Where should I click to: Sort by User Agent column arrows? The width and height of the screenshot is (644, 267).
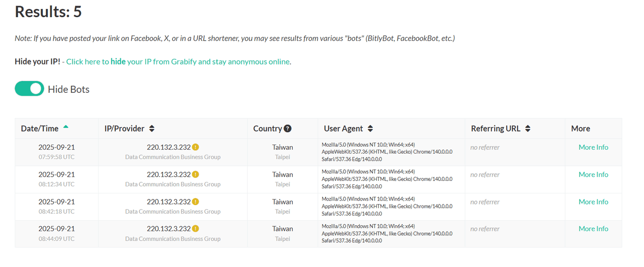pos(370,128)
